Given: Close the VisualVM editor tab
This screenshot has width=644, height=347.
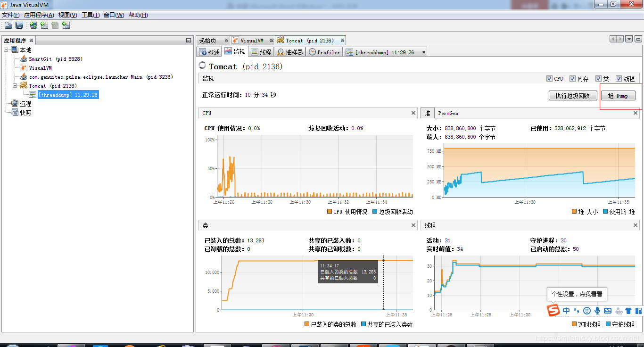Looking at the screenshot, I should (x=272, y=41).
